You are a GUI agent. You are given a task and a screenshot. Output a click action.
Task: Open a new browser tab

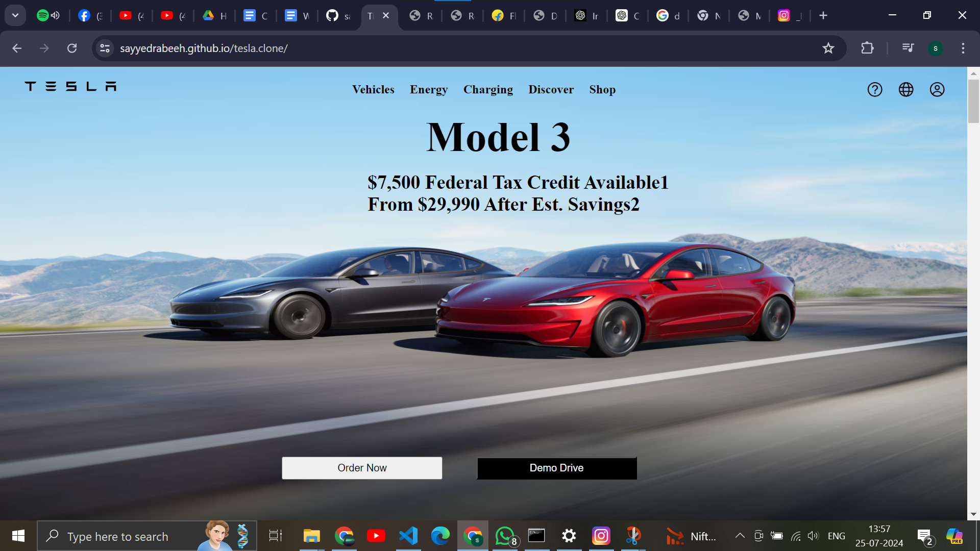tap(823, 15)
